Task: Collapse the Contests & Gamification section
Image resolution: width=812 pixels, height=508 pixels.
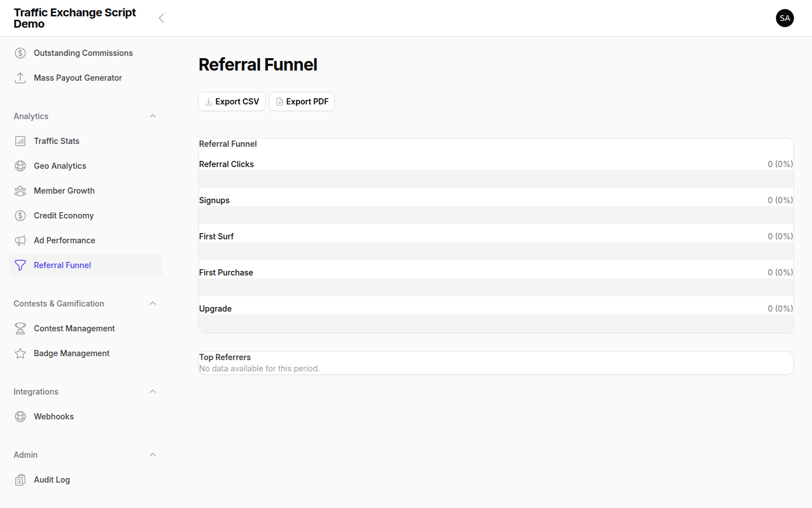Action: (x=153, y=303)
